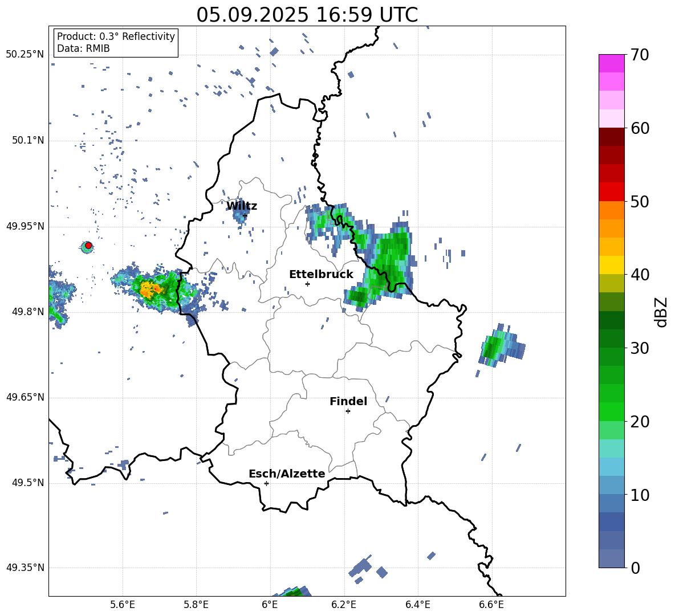Click the dBZ colorbar axis label
The height and width of the screenshot is (616, 675).
coord(662,312)
